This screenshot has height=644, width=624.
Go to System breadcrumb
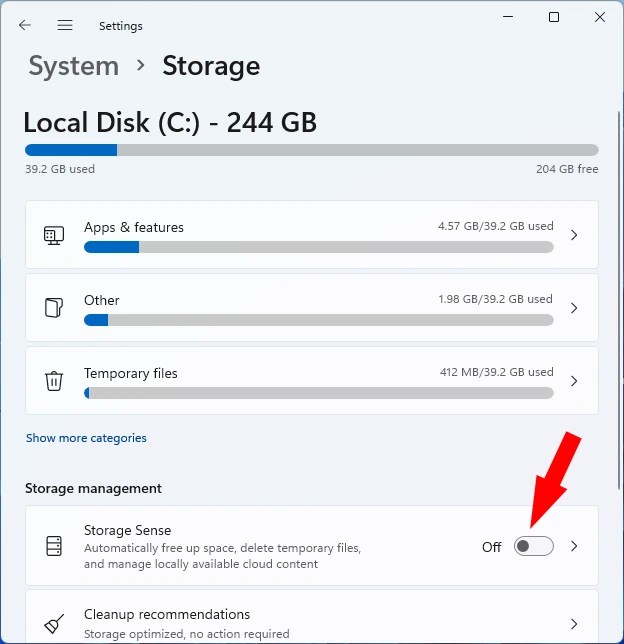pyautogui.click(x=73, y=66)
